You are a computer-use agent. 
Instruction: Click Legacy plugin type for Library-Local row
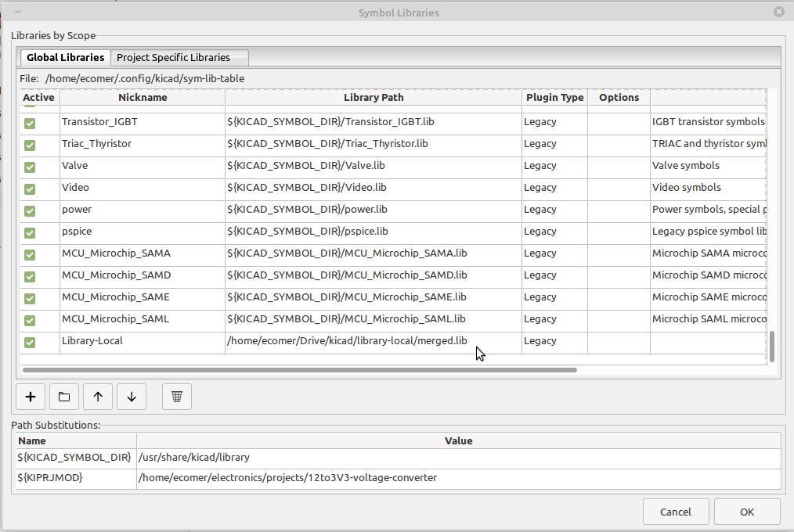tap(555, 343)
